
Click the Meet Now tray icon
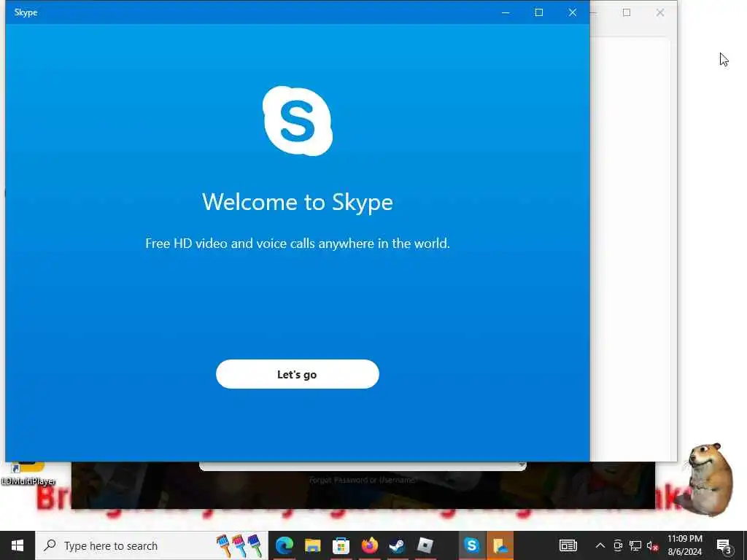[618, 545]
